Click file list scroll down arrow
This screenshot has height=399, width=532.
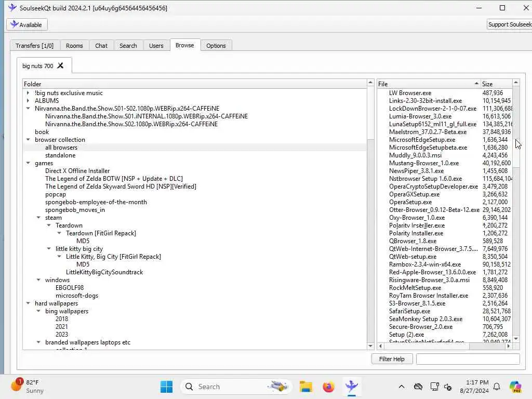coord(516,339)
